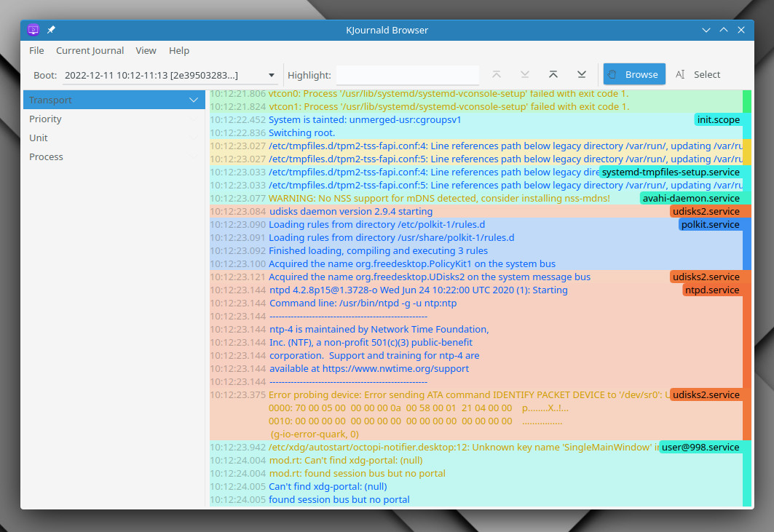Select 'Loading rules from directory /etc/polkit-1/rules.d'

tap(476, 225)
